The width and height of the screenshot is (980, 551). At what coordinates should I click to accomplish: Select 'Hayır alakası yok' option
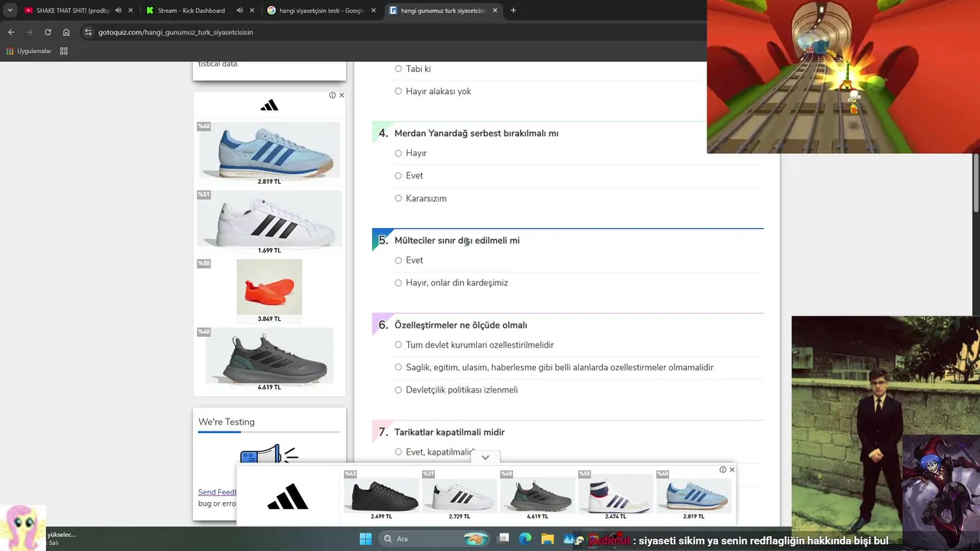(398, 91)
